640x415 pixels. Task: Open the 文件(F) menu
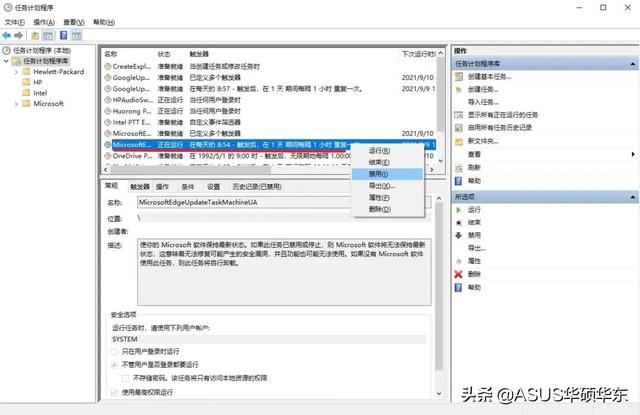point(15,22)
